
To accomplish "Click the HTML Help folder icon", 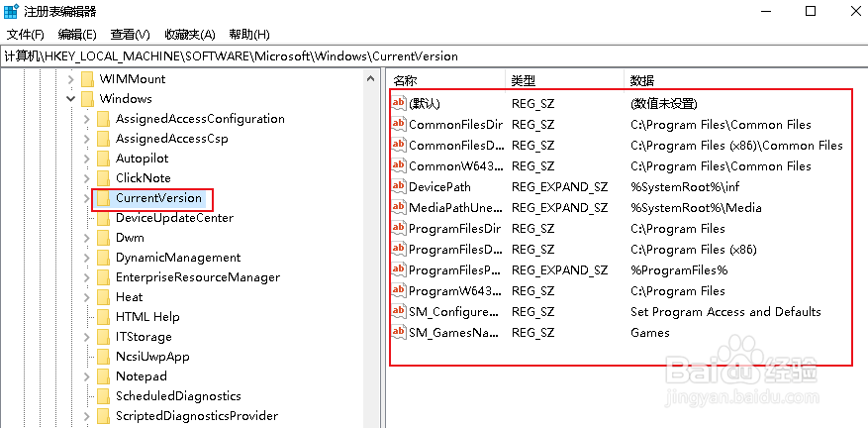I will coord(103,317).
